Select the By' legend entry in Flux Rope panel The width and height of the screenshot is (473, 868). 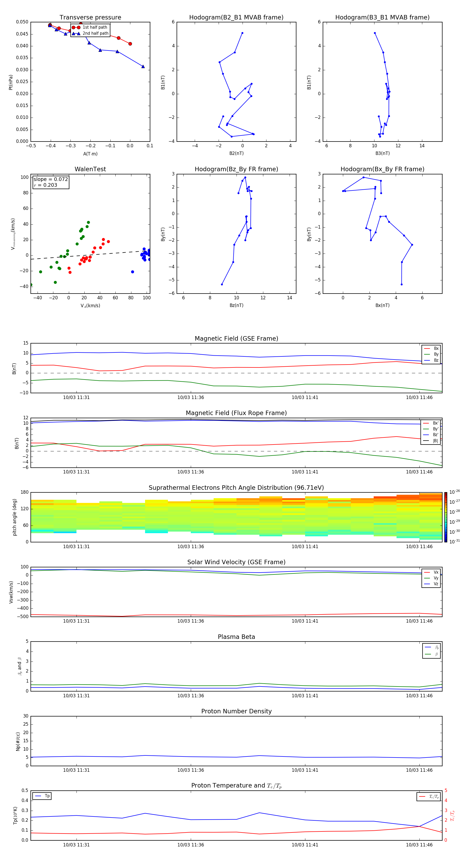pos(431,429)
